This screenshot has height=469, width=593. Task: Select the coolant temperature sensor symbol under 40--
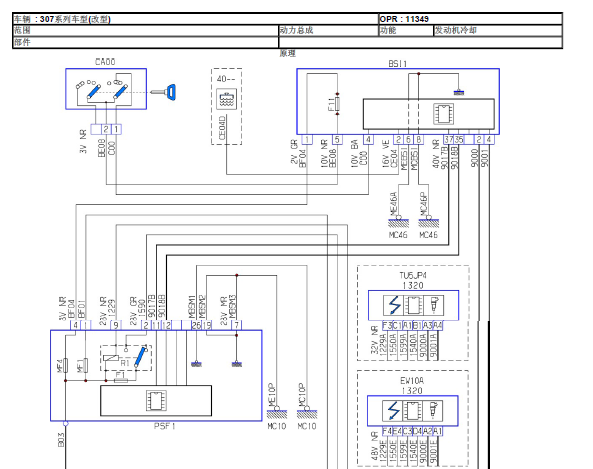click(x=226, y=99)
